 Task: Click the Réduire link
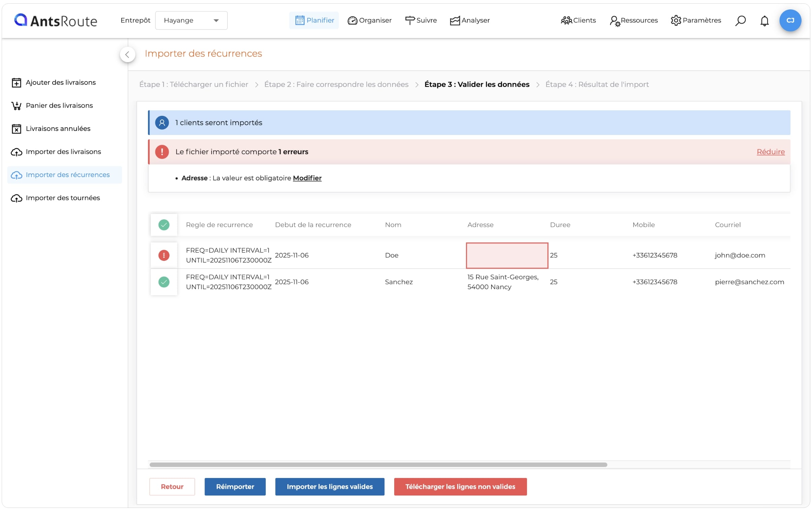click(x=771, y=152)
